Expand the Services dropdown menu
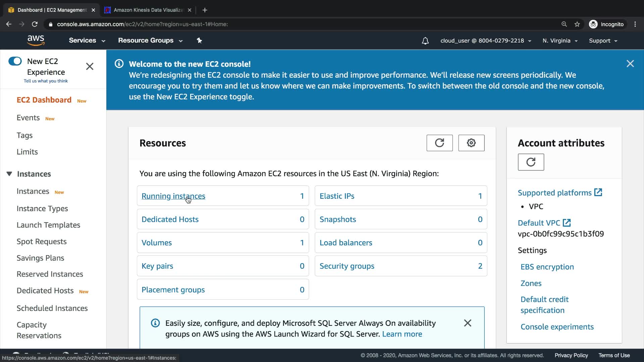The height and width of the screenshot is (362, 644). point(87,41)
